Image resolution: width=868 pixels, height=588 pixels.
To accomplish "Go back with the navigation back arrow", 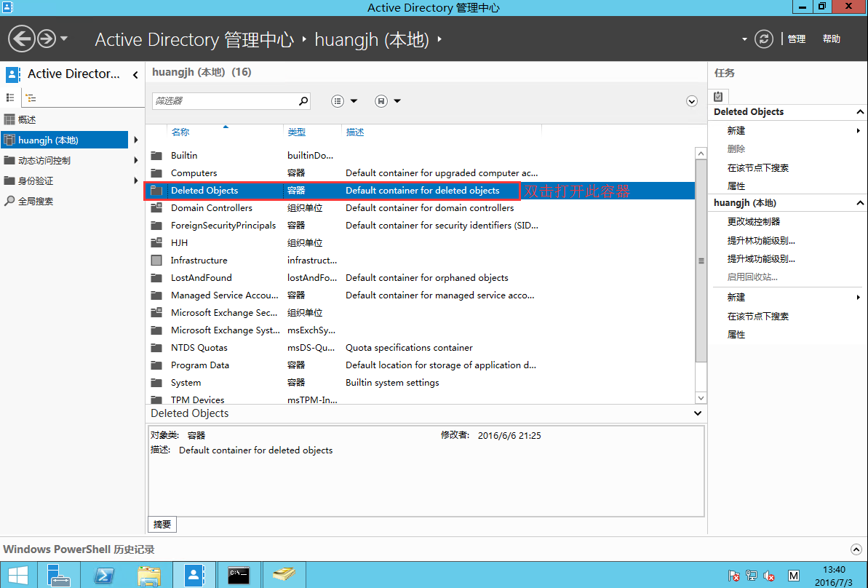I will coord(22,39).
